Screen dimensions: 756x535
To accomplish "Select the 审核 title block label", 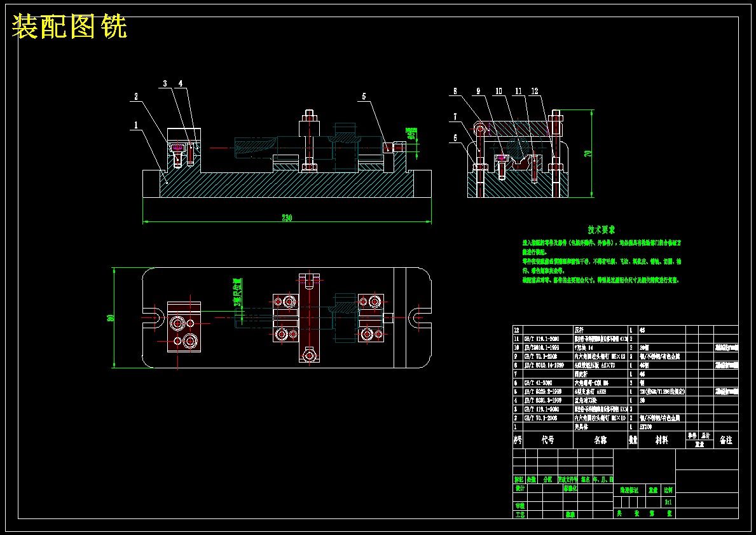I will [519, 506].
